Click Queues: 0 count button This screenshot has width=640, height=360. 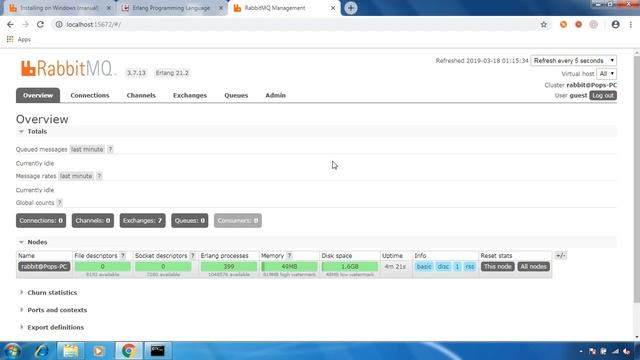190,221
